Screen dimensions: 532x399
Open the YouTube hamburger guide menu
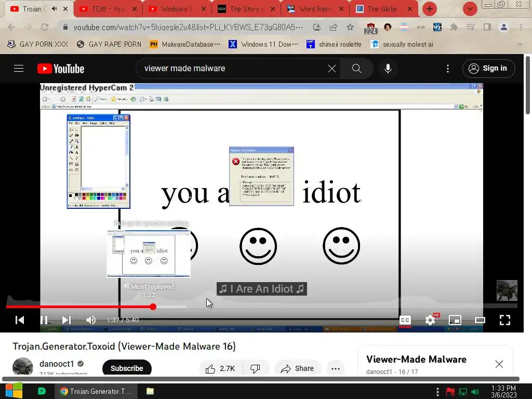[19, 69]
